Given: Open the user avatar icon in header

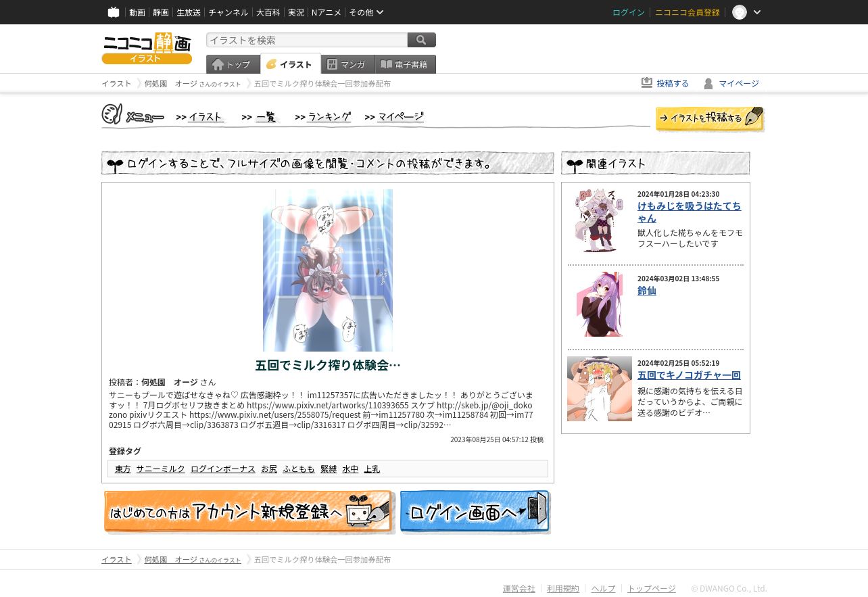Looking at the screenshot, I should tap(740, 12).
